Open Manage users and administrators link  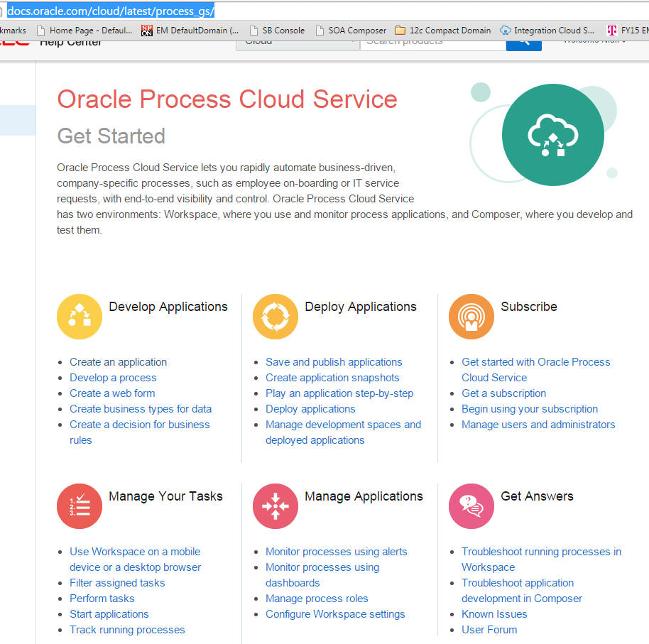538,425
